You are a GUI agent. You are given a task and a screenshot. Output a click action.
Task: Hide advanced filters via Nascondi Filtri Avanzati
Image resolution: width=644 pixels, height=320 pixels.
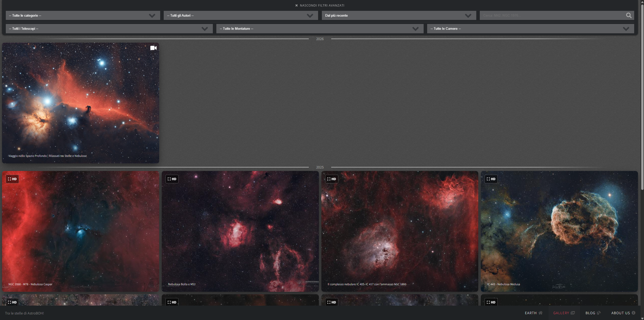tap(322, 5)
